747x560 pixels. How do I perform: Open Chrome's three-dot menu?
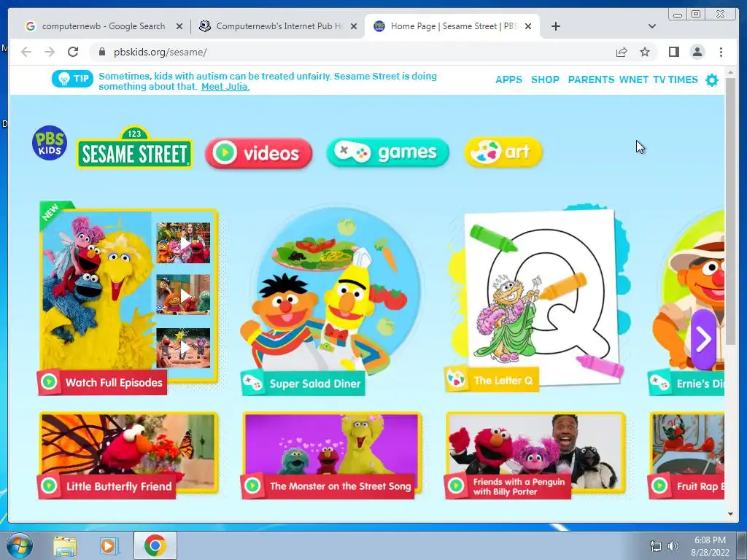pos(721,52)
